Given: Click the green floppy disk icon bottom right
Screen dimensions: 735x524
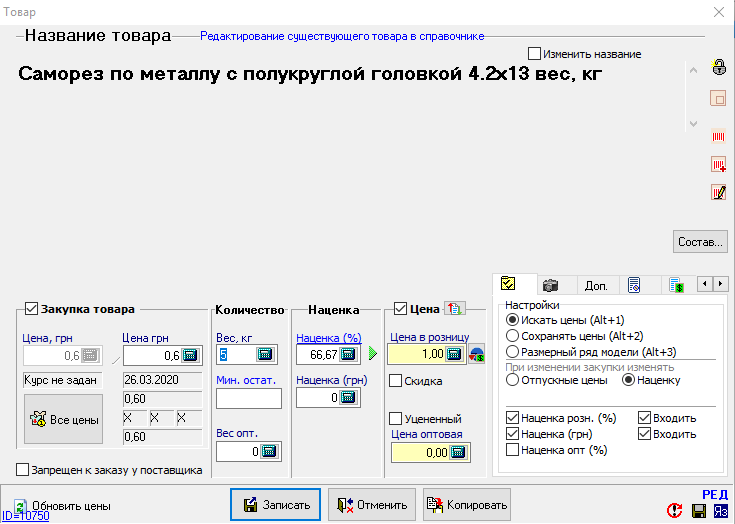Looking at the screenshot, I should (x=697, y=511).
